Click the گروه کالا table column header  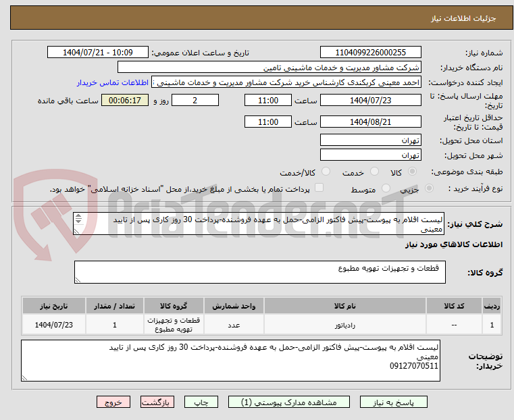pyautogui.click(x=174, y=306)
